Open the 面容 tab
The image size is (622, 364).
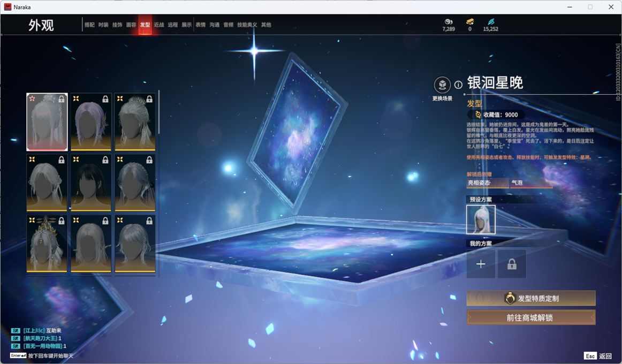(131, 25)
